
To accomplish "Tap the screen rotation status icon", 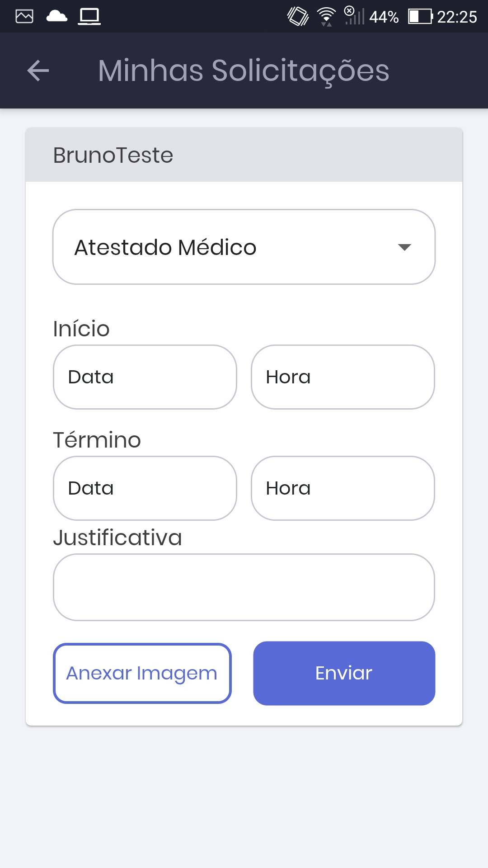I will tap(298, 16).
